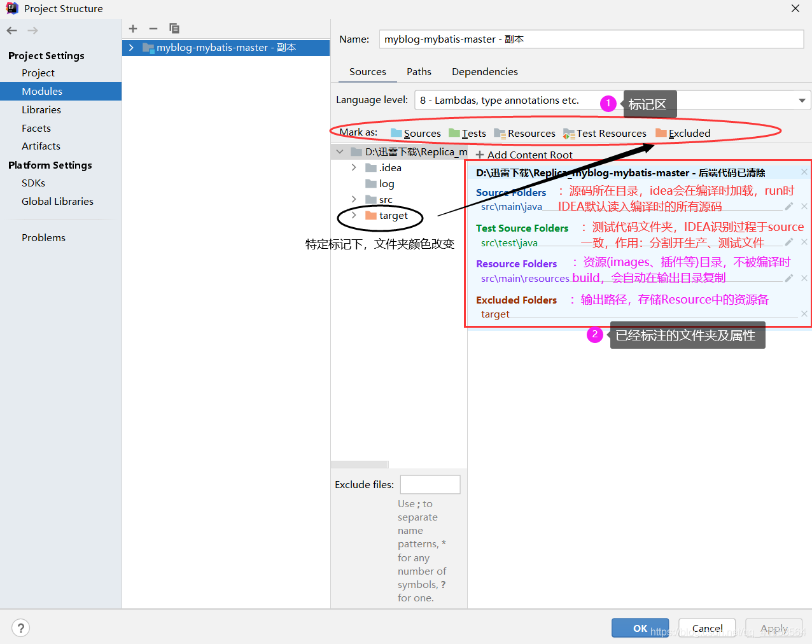812x644 pixels.
Task: Edit src\test\java folder properties
Action: 789,242
